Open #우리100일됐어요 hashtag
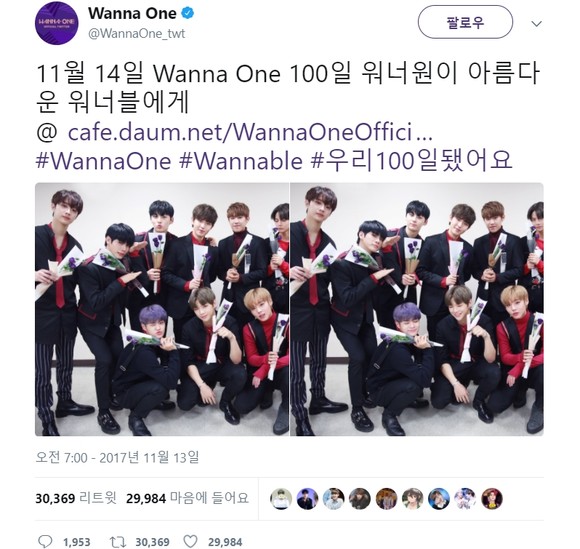Viewport: 580px width, 549px height. pos(412,161)
